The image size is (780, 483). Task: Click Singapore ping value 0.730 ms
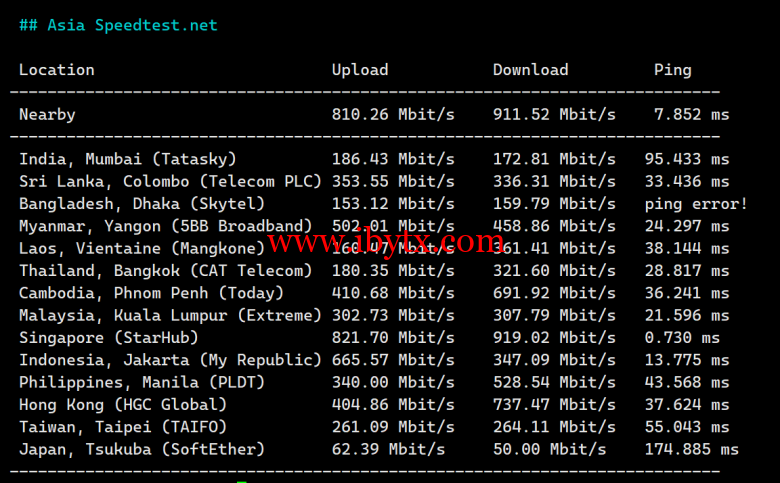click(682, 338)
